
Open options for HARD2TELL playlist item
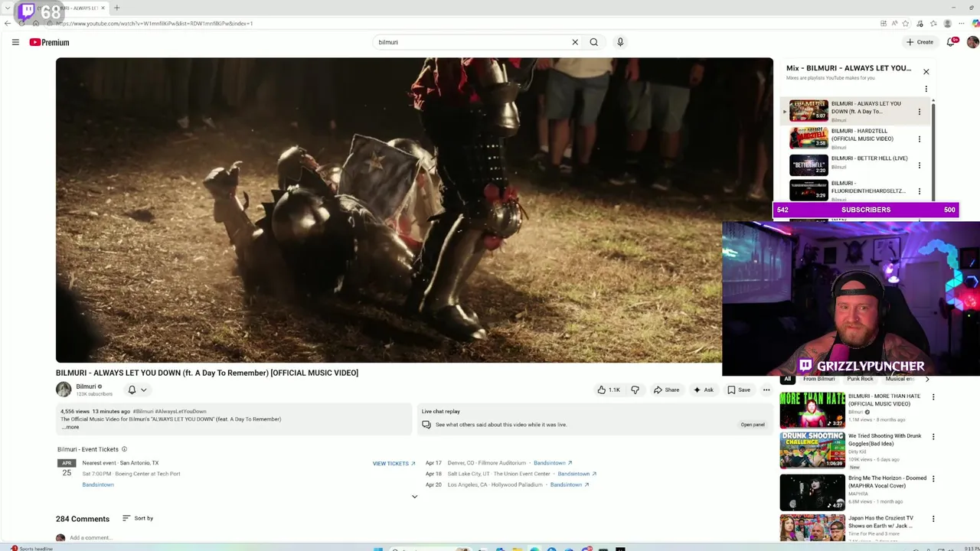[920, 139]
